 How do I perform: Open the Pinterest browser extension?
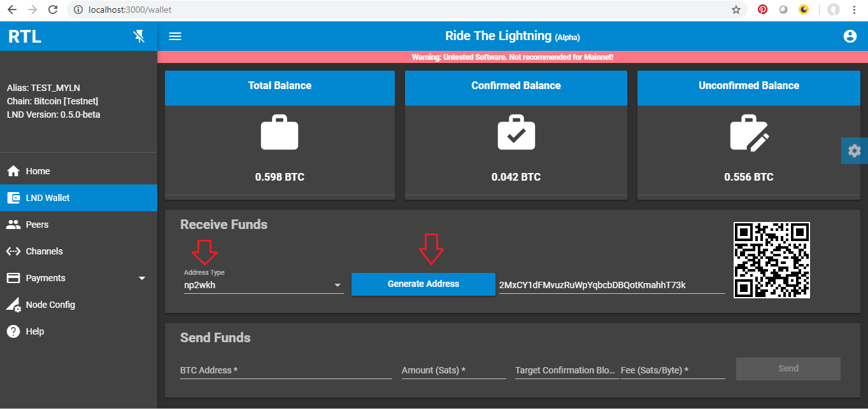[762, 10]
